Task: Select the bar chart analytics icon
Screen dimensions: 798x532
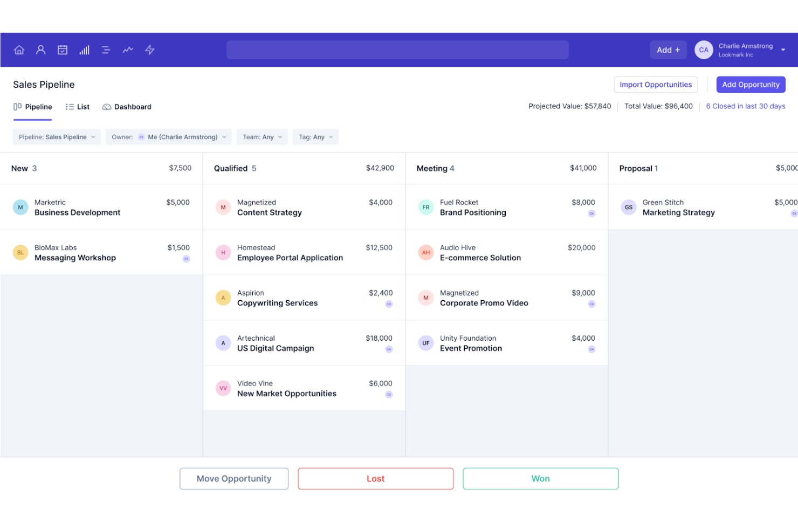Action: point(84,50)
